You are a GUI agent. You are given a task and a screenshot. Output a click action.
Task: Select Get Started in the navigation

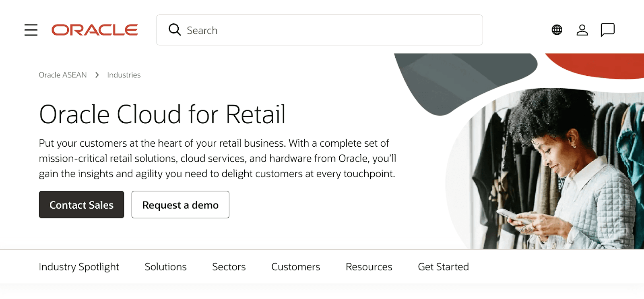[443, 266]
